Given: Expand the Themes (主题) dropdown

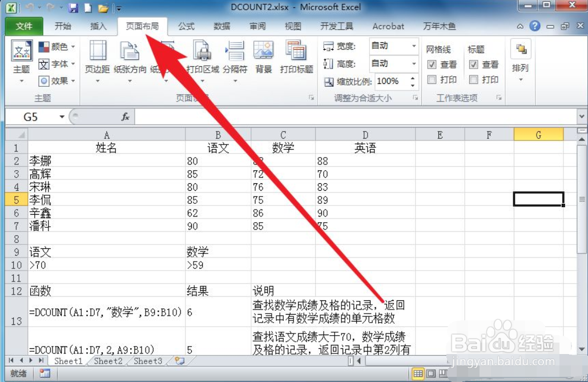Looking at the screenshot, I should pos(21,63).
